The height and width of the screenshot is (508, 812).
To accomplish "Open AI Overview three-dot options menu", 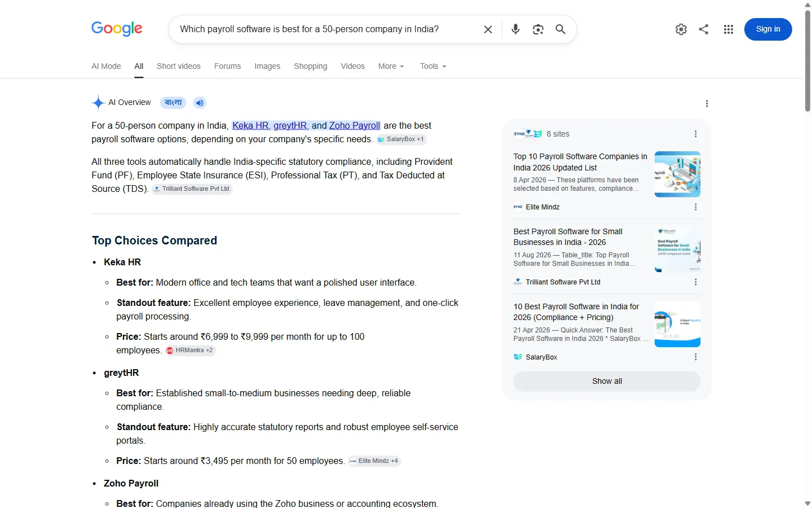I will pyautogui.click(x=707, y=103).
